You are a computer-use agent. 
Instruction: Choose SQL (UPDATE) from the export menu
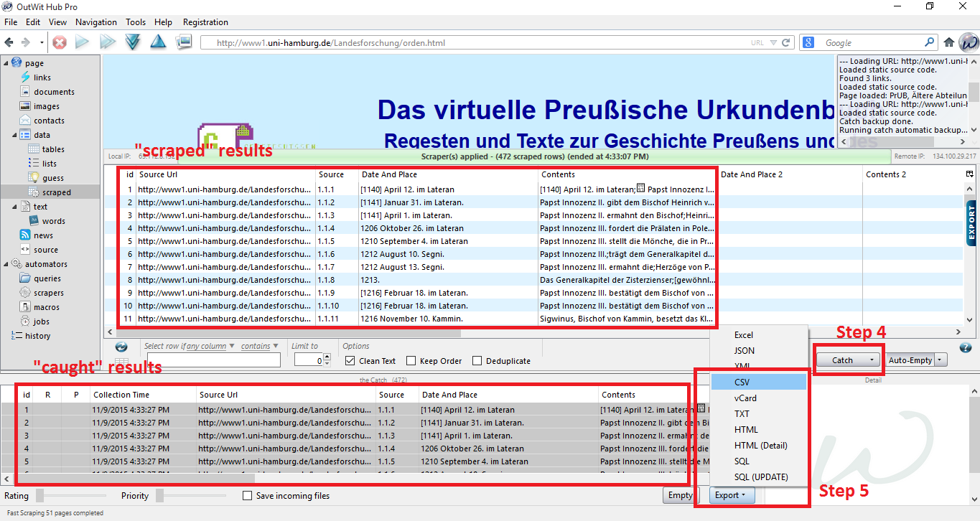click(x=759, y=477)
